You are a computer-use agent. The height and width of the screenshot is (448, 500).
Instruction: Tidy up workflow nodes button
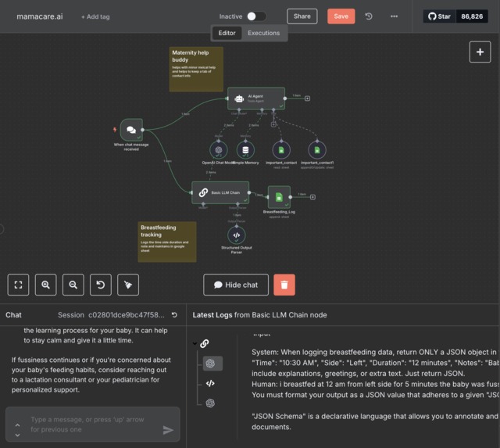point(128,285)
